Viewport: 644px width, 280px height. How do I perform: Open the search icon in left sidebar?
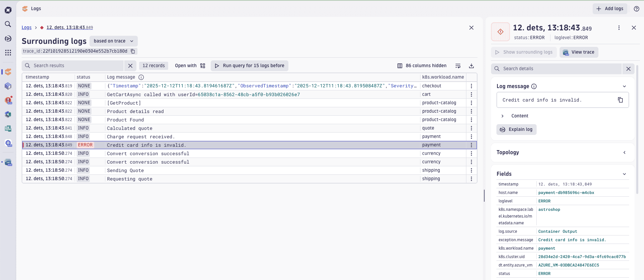coord(8,24)
